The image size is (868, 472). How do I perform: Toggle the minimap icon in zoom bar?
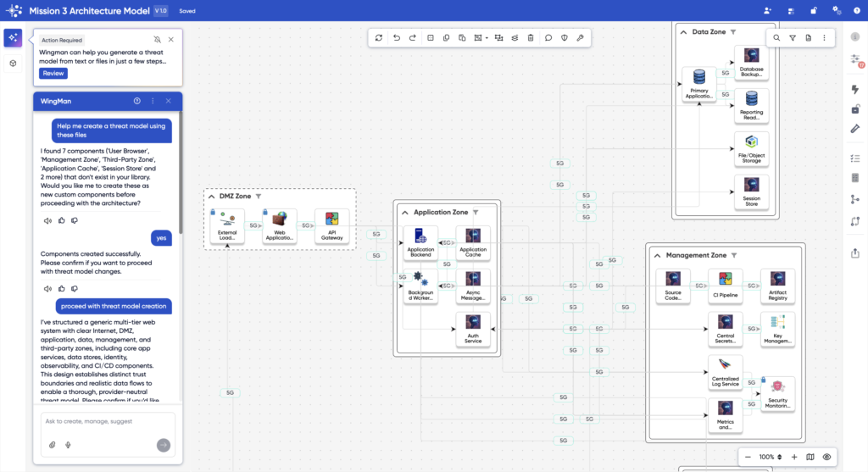[810, 457]
